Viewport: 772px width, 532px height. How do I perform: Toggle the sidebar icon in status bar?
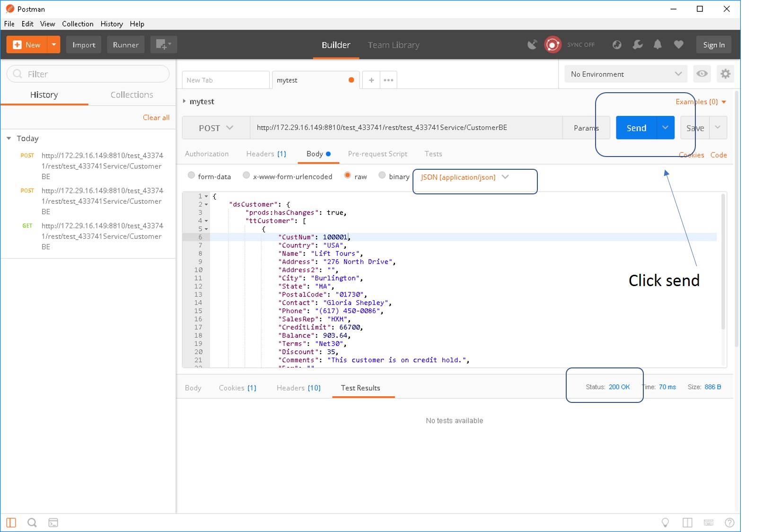click(x=11, y=523)
